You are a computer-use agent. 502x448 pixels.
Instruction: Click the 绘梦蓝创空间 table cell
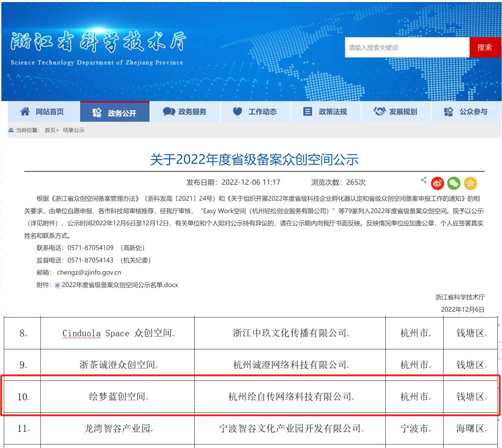(117, 397)
